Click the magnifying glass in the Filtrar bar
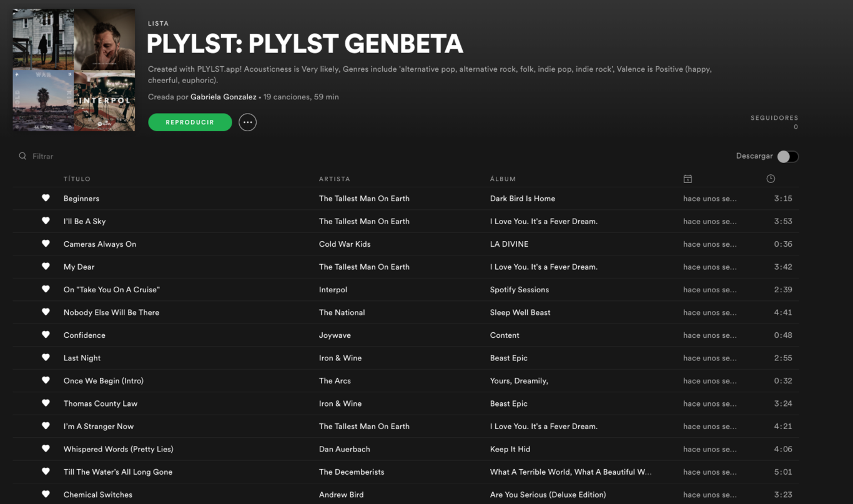This screenshot has width=853, height=504. tap(22, 156)
